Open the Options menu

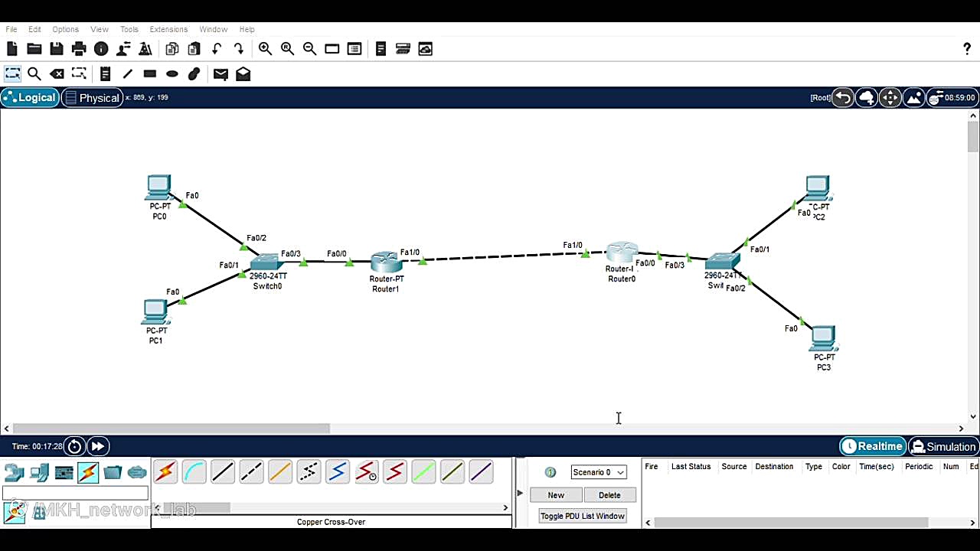point(65,29)
